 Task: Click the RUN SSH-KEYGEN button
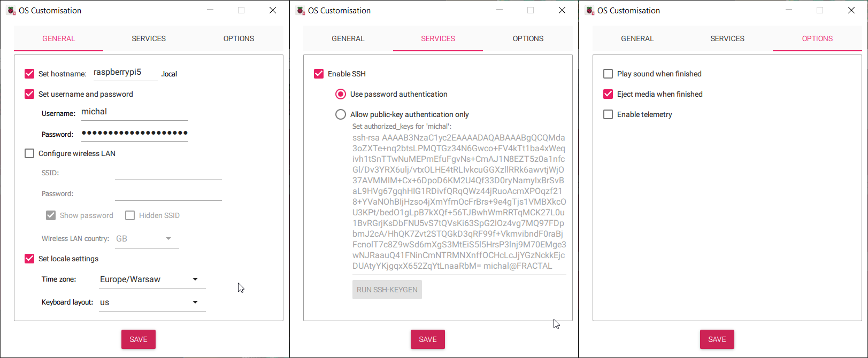387,290
